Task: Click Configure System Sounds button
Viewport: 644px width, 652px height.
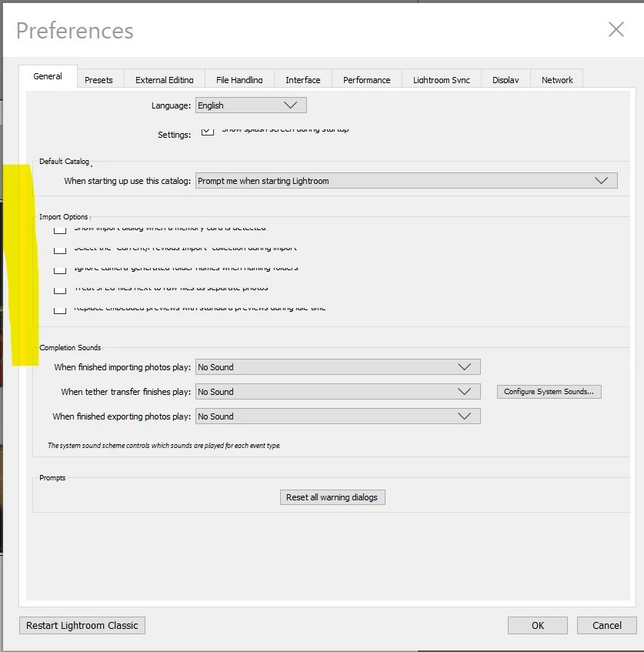Action: pyautogui.click(x=549, y=392)
